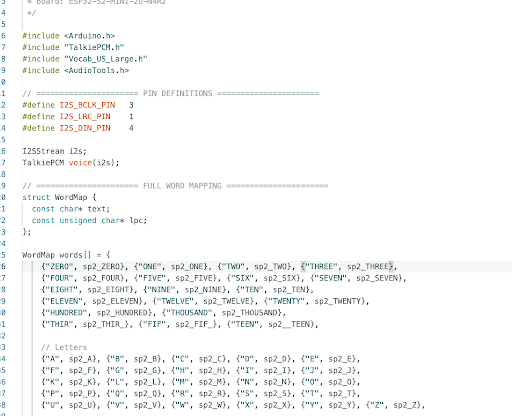The height and width of the screenshot is (416, 512).
Task: Click the 'I2SStream i2s;' declaration
Action: point(55,151)
